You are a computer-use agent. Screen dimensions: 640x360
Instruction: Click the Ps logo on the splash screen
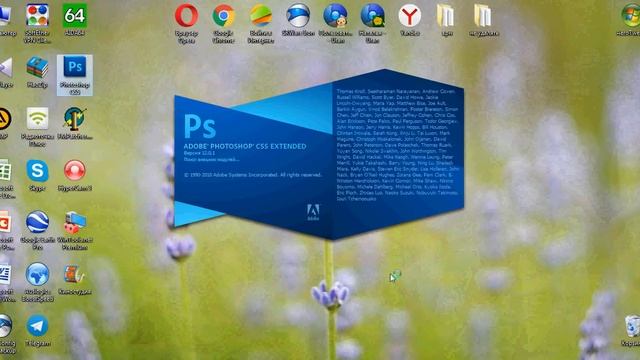point(200,126)
